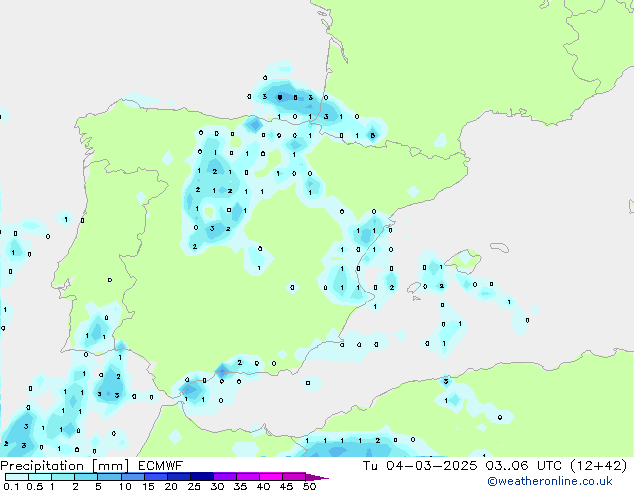Click the "03..06 UTC" time text
Image resolution: width=634 pixels, height=490 pixels.
(524, 466)
